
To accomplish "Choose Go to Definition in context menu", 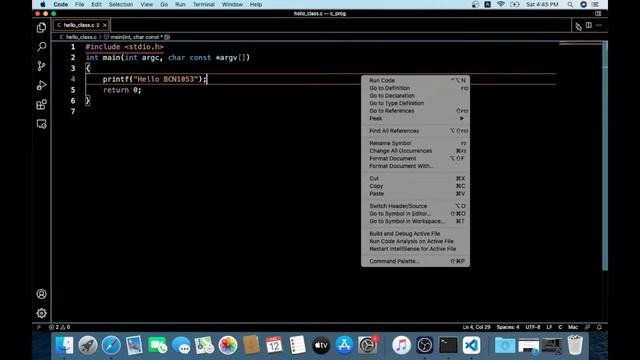I will point(416,88).
